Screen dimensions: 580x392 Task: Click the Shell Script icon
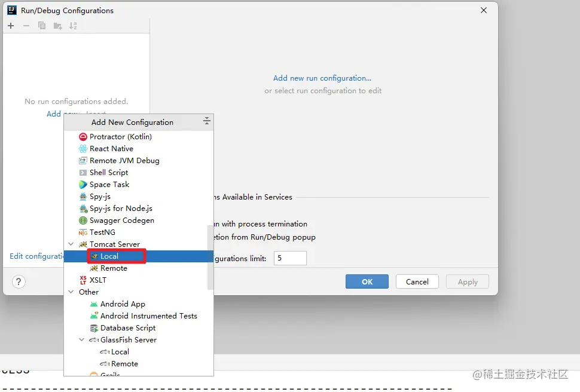(83, 173)
